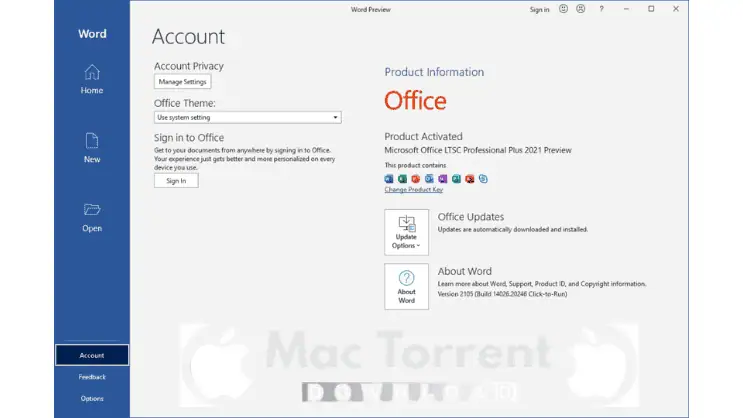This screenshot has height=418, width=743.
Task: Expand the Update Options menu button
Action: (407, 232)
